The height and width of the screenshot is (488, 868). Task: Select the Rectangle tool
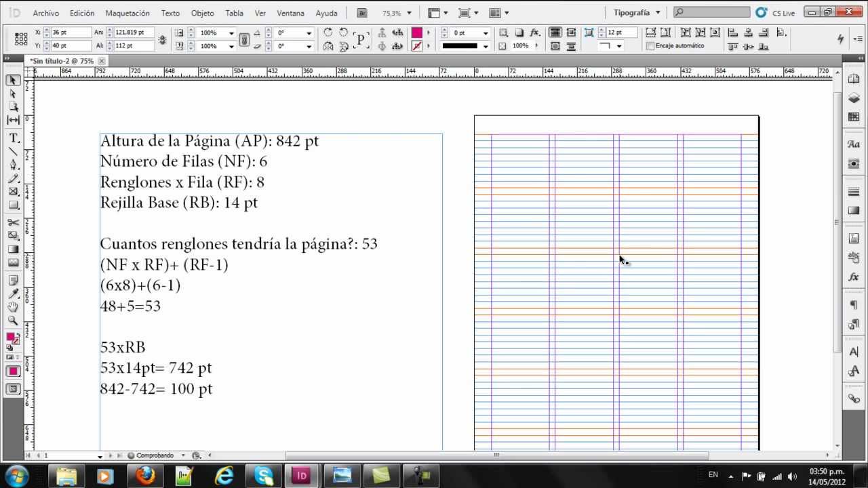point(13,205)
